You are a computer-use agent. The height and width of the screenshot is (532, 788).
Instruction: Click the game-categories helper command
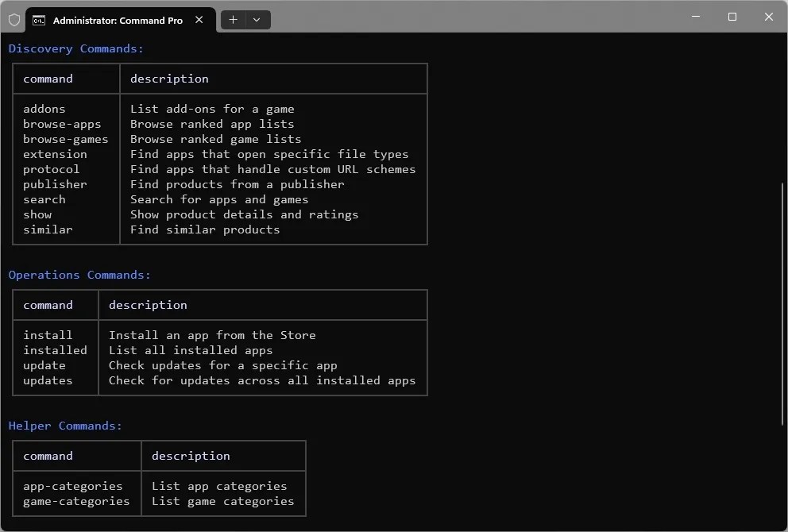75,501
